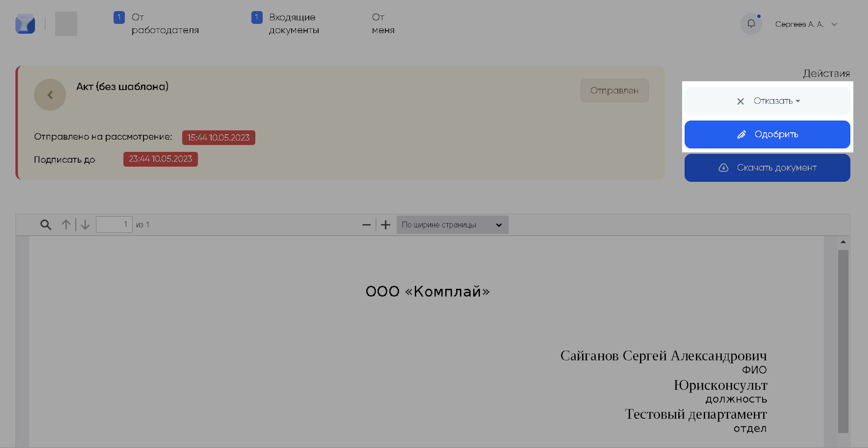Expand user menu Сергеев А. А.
The image size is (868, 448).
click(x=806, y=24)
